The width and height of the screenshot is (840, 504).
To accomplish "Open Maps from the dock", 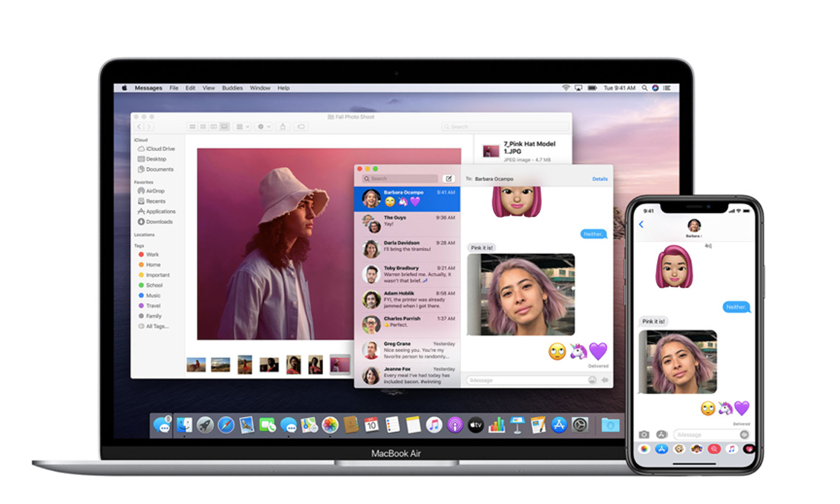I will (x=309, y=424).
